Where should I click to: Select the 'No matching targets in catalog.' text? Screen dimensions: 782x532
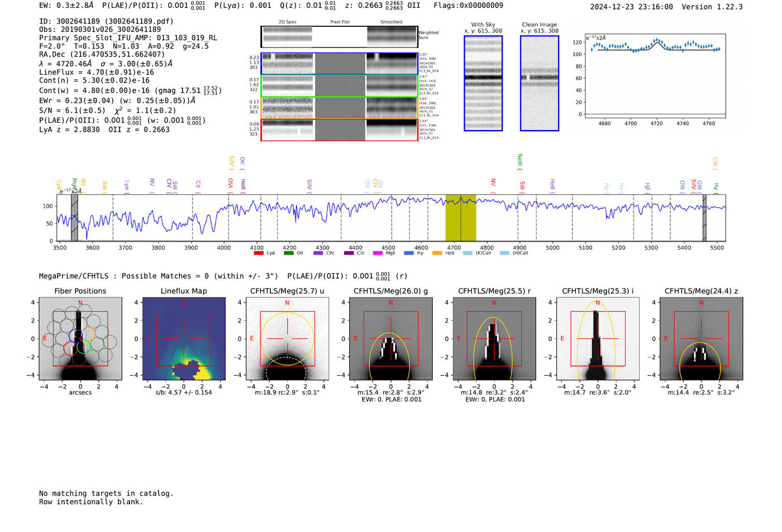[106, 493]
